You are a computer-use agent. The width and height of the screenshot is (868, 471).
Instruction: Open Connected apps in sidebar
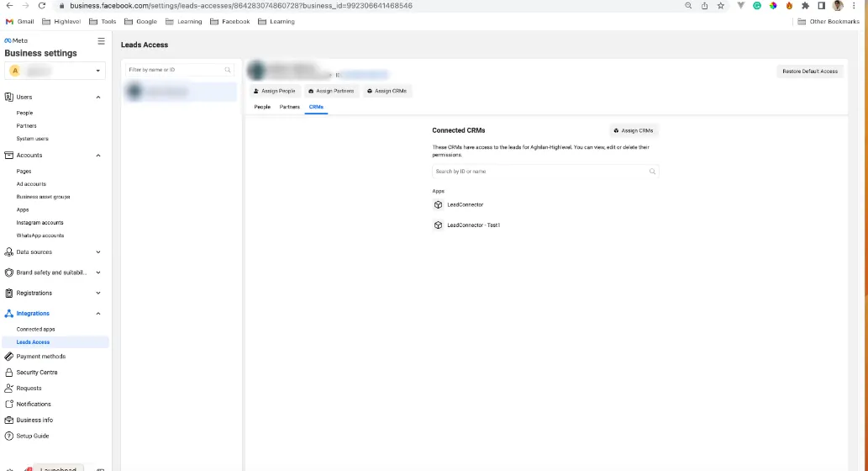click(x=36, y=329)
